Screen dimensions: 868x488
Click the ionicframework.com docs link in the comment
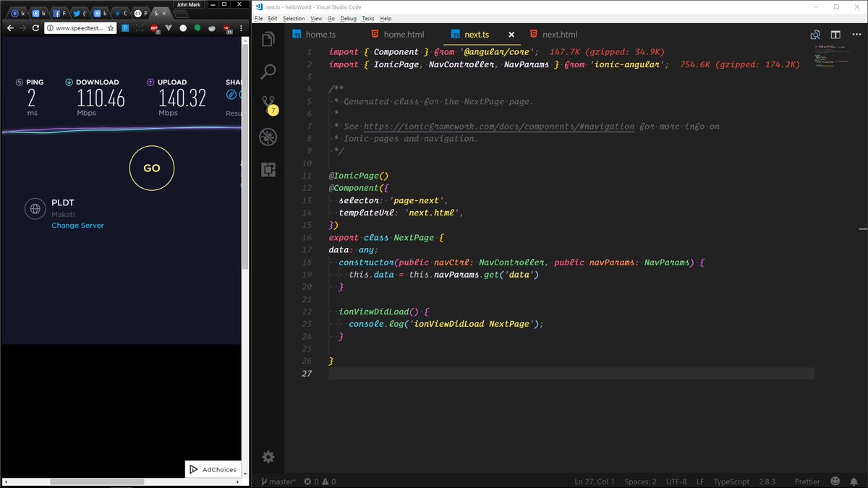tap(498, 127)
